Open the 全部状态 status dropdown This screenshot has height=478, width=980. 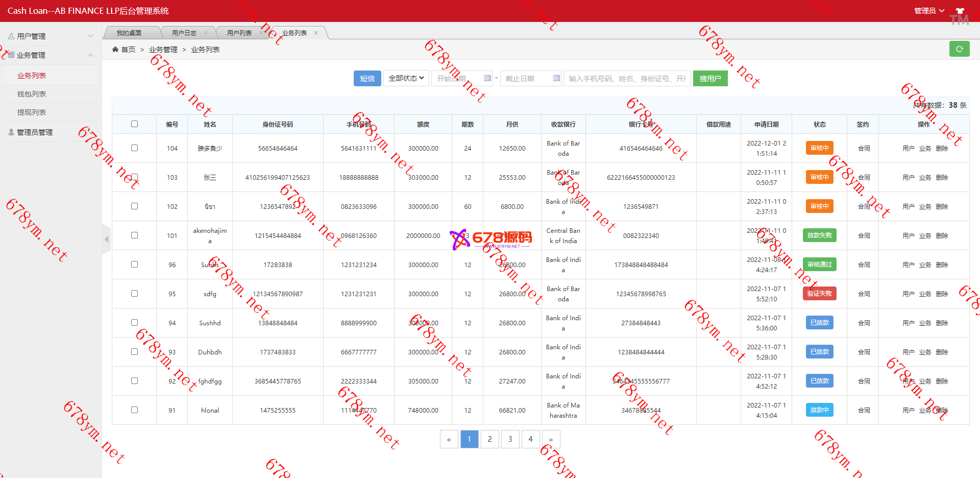point(406,78)
